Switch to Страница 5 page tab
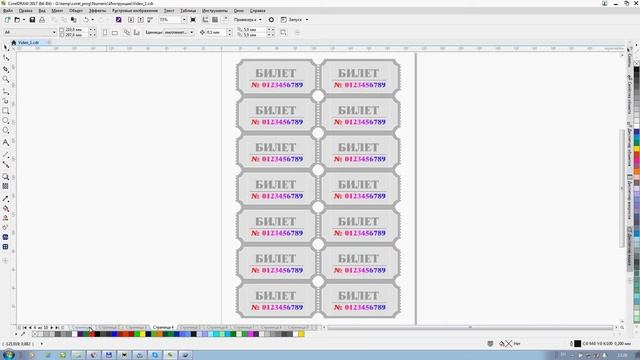This screenshot has width=640, height=360. 190,327
